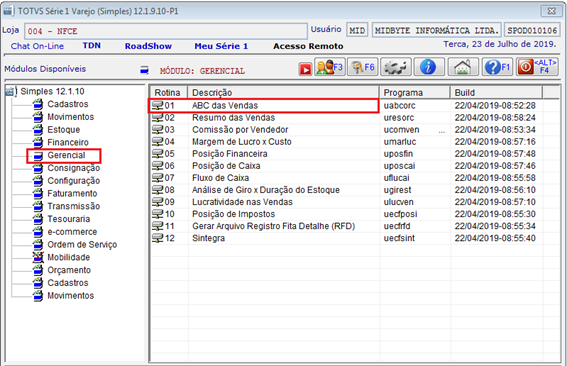Select Comissão por Vendedor routine

point(240,129)
